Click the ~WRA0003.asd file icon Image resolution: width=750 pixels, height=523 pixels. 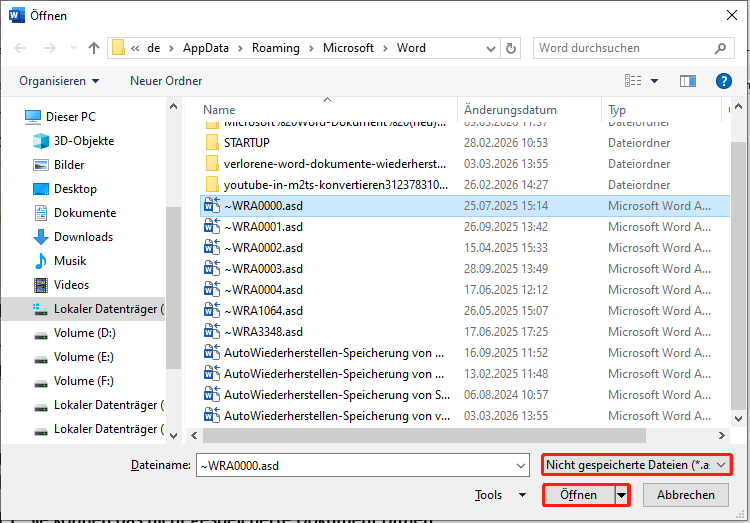212,268
